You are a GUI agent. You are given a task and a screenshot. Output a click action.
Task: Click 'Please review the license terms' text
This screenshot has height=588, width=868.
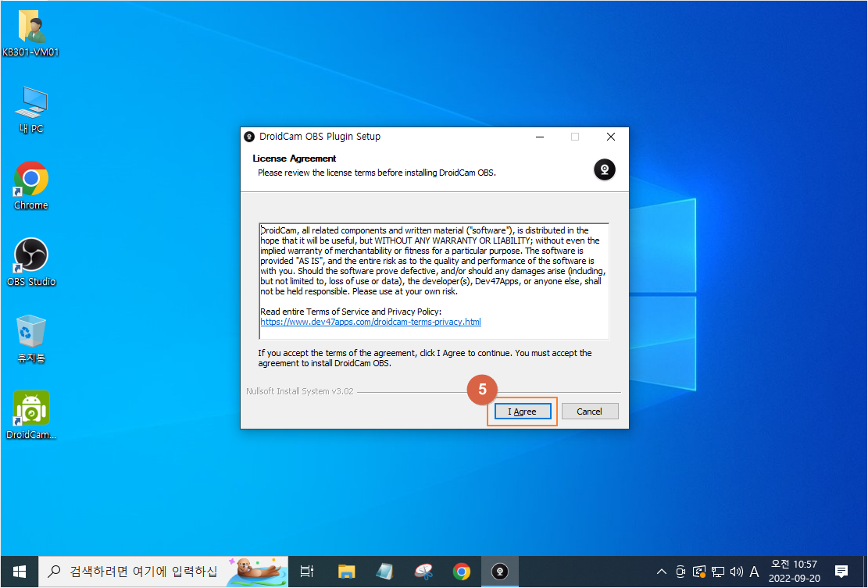point(377,173)
